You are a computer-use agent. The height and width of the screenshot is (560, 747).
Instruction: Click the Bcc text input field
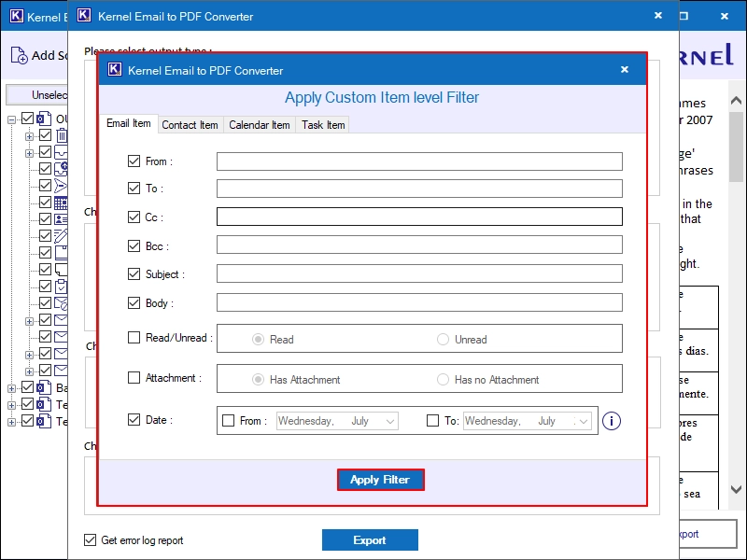(x=419, y=245)
